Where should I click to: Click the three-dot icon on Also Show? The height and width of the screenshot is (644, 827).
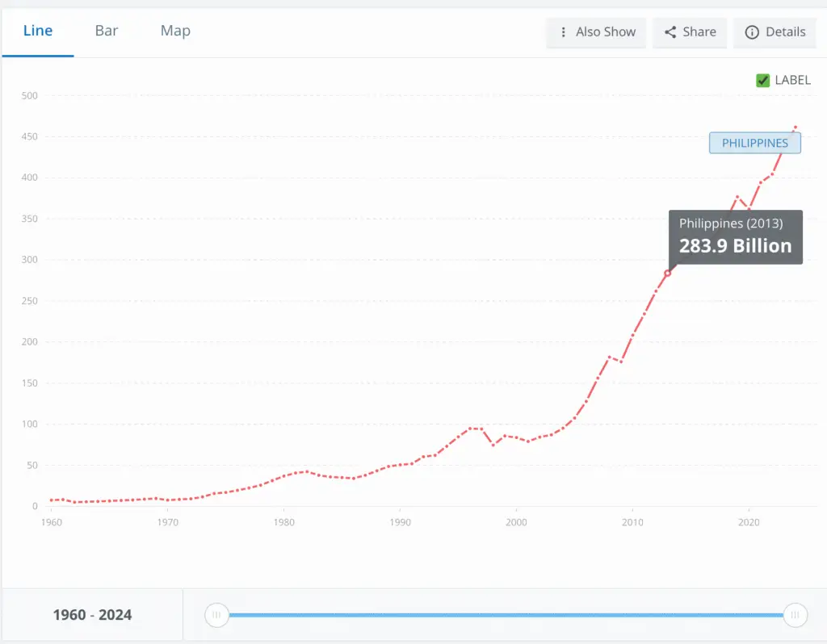[563, 32]
